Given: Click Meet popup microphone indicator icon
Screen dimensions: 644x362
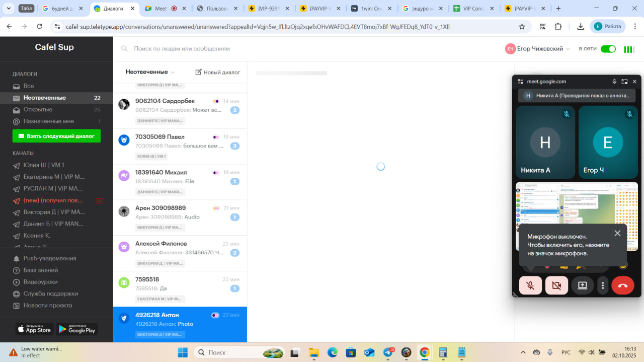Looking at the screenshot, I should (614, 81).
